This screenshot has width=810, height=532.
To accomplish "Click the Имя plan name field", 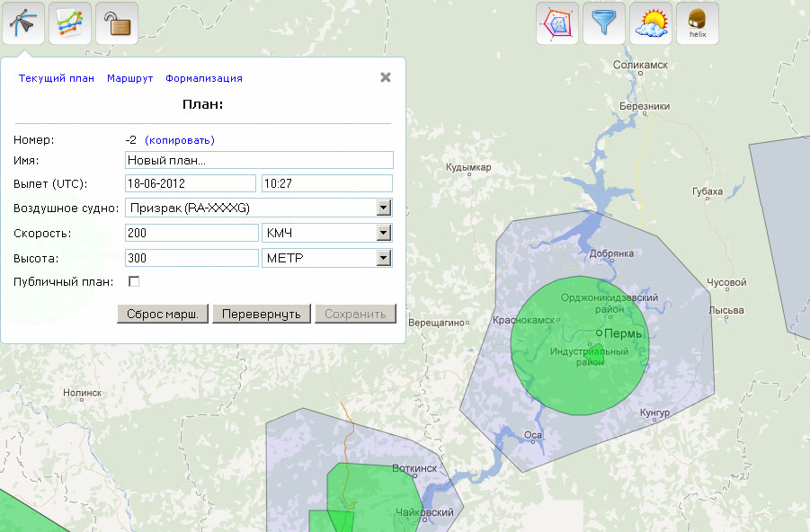I will [259, 160].
